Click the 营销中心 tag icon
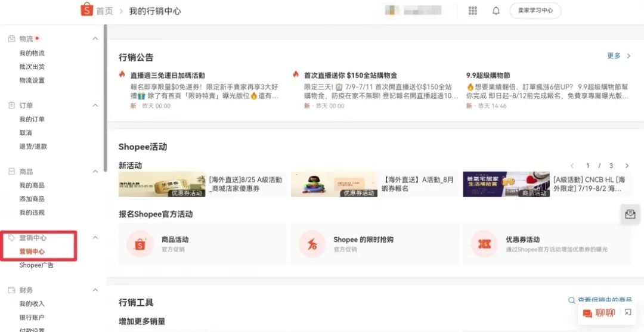The width and height of the screenshot is (644, 332). 12,238
